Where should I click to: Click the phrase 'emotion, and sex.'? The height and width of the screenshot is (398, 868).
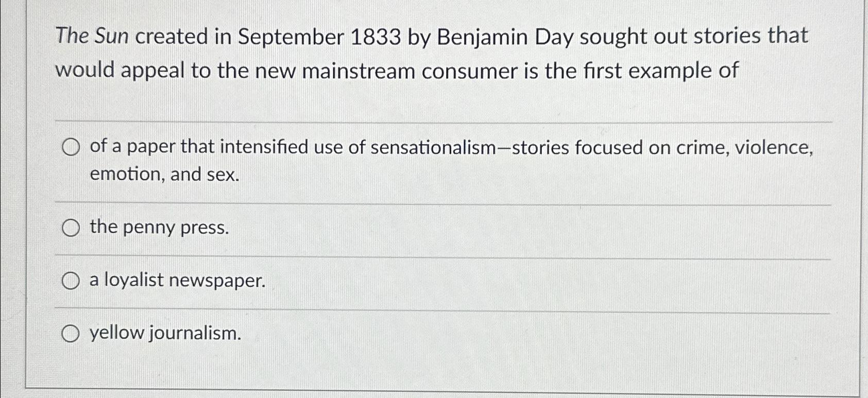tap(163, 175)
